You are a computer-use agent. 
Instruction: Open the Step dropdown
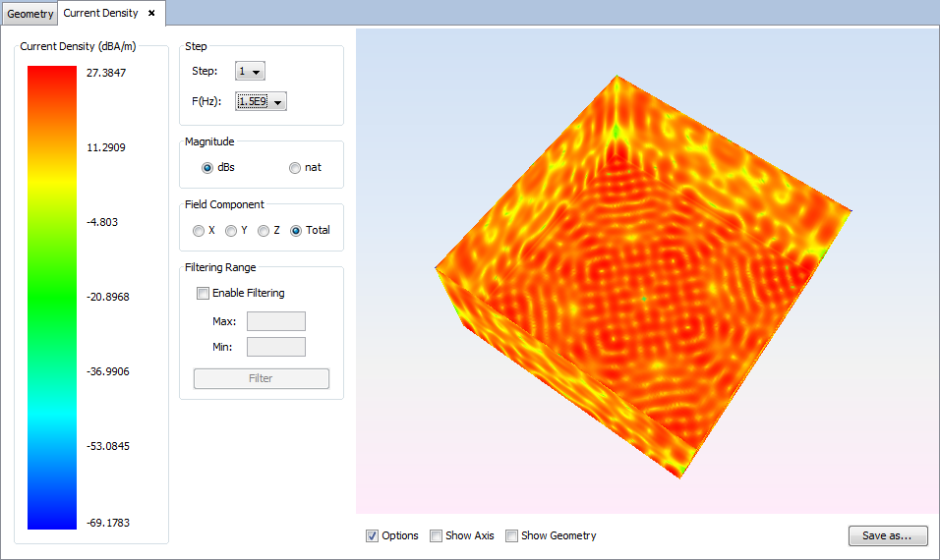[x=251, y=71]
